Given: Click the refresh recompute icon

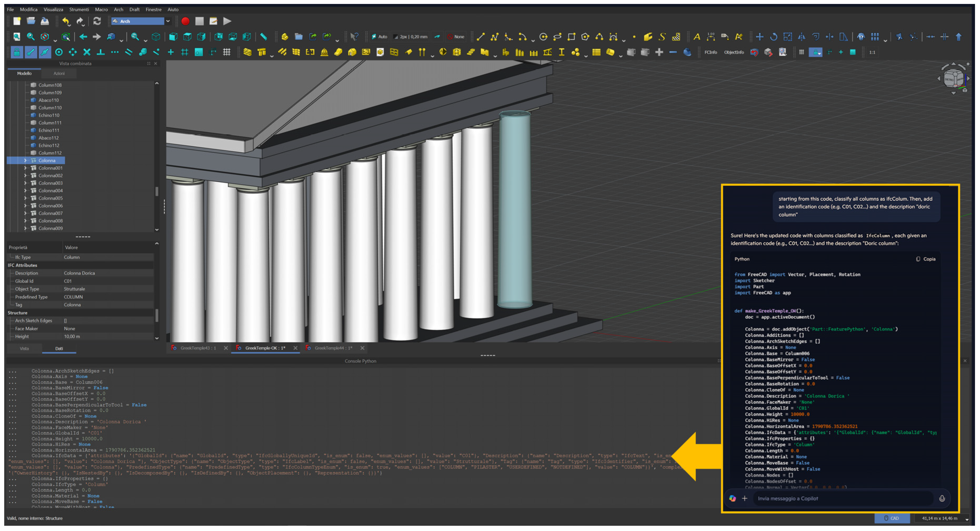Looking at the screenshot, I should 97,21.
